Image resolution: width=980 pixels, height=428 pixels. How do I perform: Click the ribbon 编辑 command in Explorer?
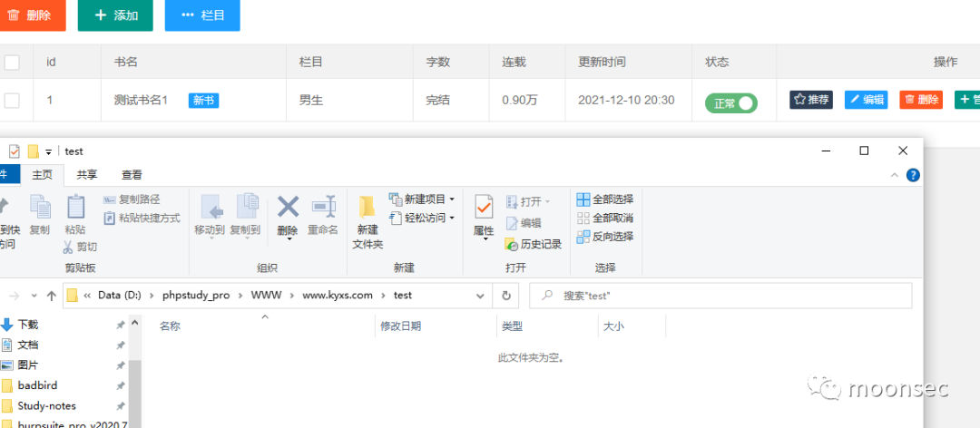point(524,223)
